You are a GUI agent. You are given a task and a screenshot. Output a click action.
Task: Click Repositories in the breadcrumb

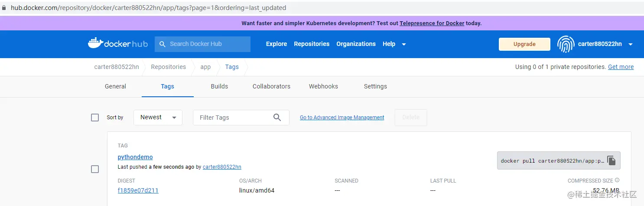tap(168, 67)
